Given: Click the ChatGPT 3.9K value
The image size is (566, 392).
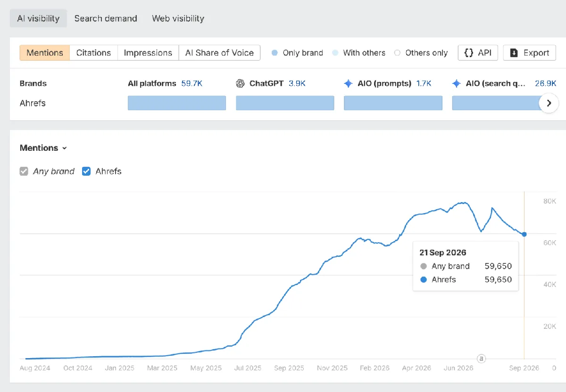Looking at the screenshot, I should (x=297, y=83).
